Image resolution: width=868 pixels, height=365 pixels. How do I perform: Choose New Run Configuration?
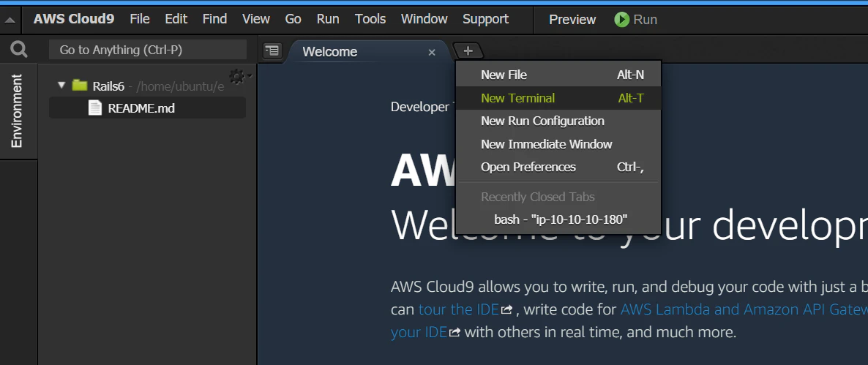558,121
